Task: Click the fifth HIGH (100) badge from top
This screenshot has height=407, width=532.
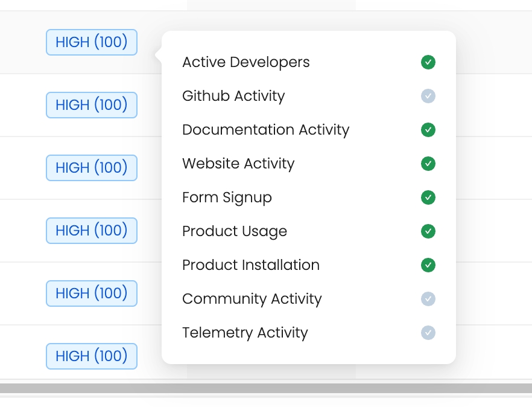Action: pyautogui.click(x=92, y=293)
